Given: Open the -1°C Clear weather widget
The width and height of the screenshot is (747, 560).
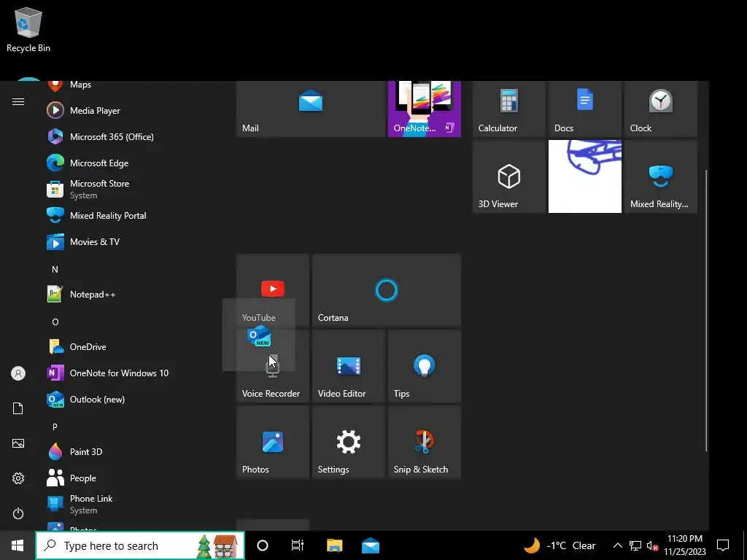Looking at the screenshot, I should coord(560,545).
